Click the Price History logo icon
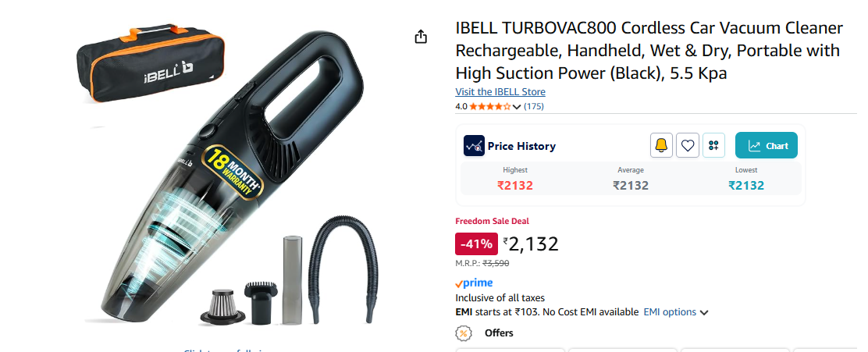 tap(474, 145)
